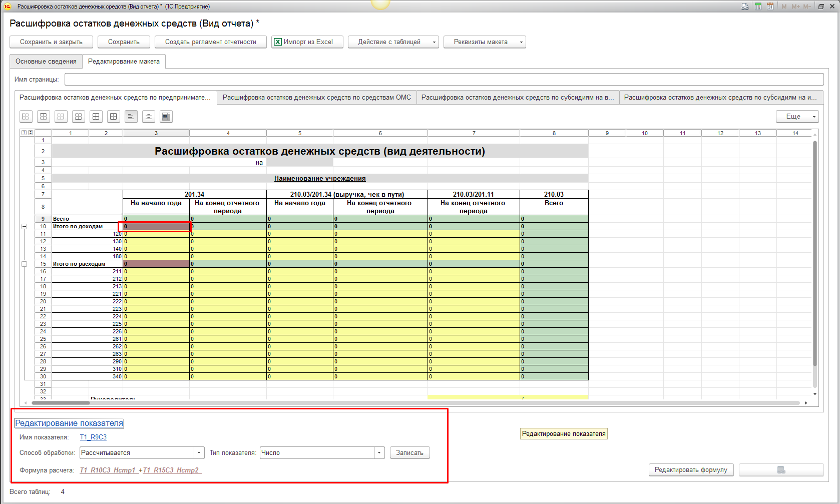840x504 pixels.
Task: Expand 'Действие с таблицей' menu
Action: point(393,42)
